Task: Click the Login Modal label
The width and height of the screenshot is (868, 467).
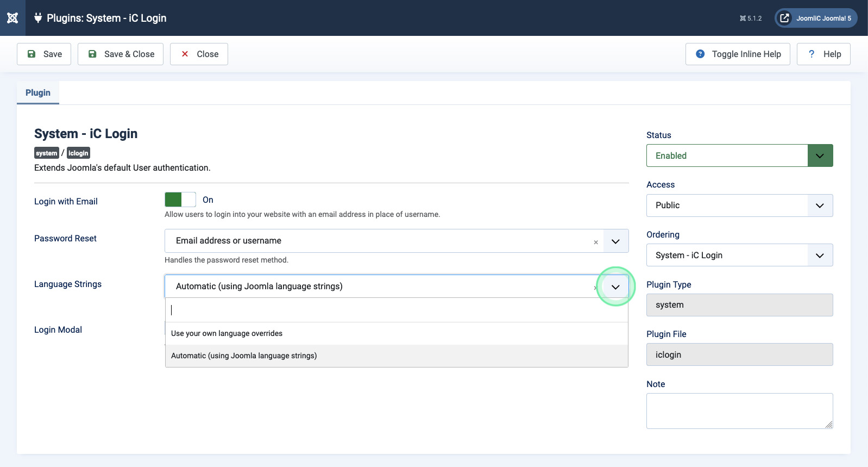Action: pos(58,330)
